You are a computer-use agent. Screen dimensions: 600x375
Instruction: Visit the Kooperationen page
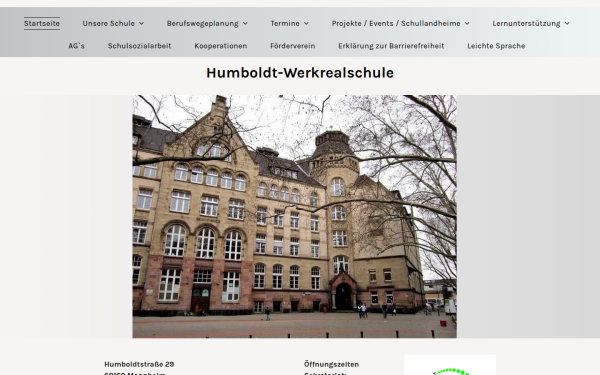[221, 46]
